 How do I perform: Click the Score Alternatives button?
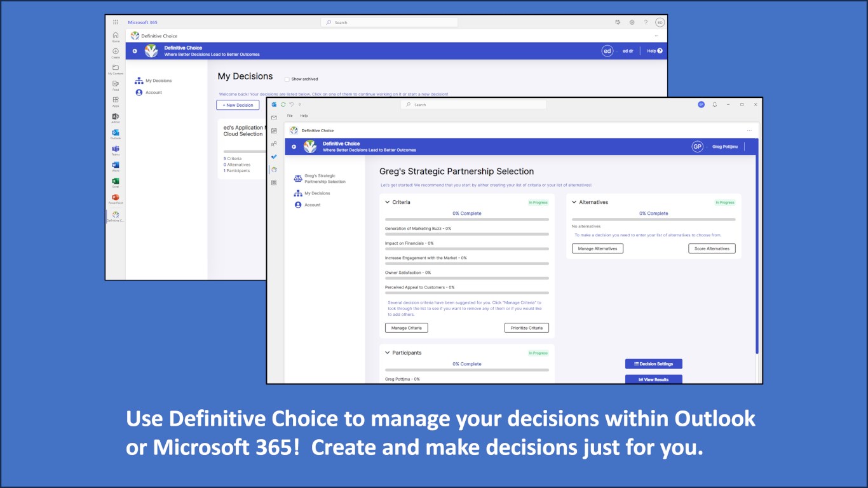[x=712, y=248]
